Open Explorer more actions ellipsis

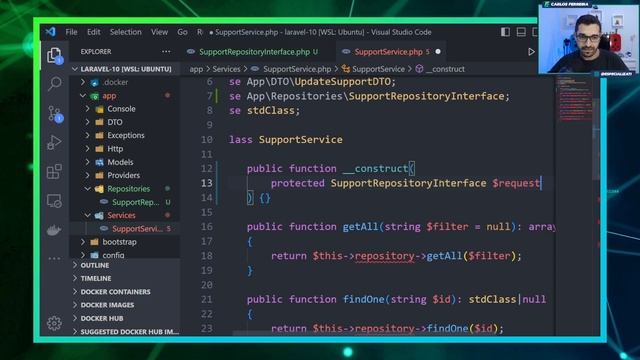(166, 51)
